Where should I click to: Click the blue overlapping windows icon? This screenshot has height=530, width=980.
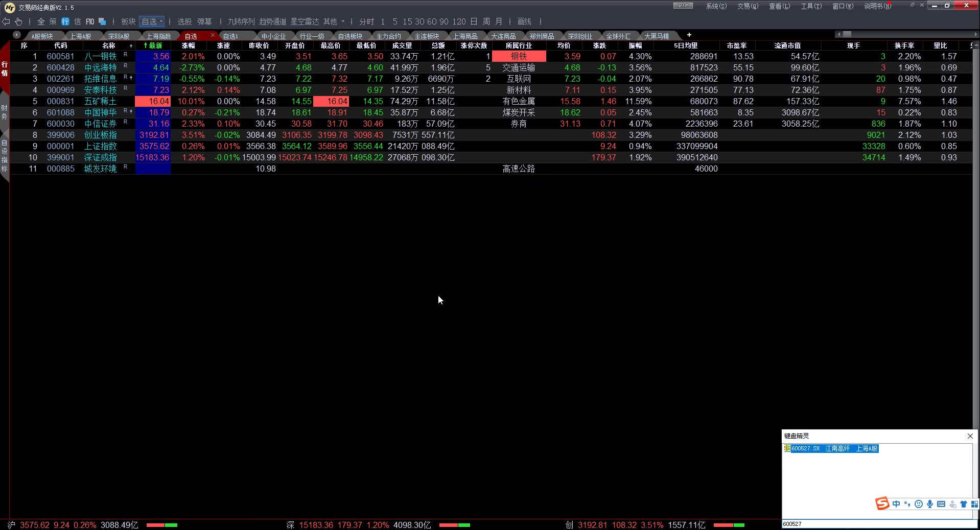[x=102, y=21]
